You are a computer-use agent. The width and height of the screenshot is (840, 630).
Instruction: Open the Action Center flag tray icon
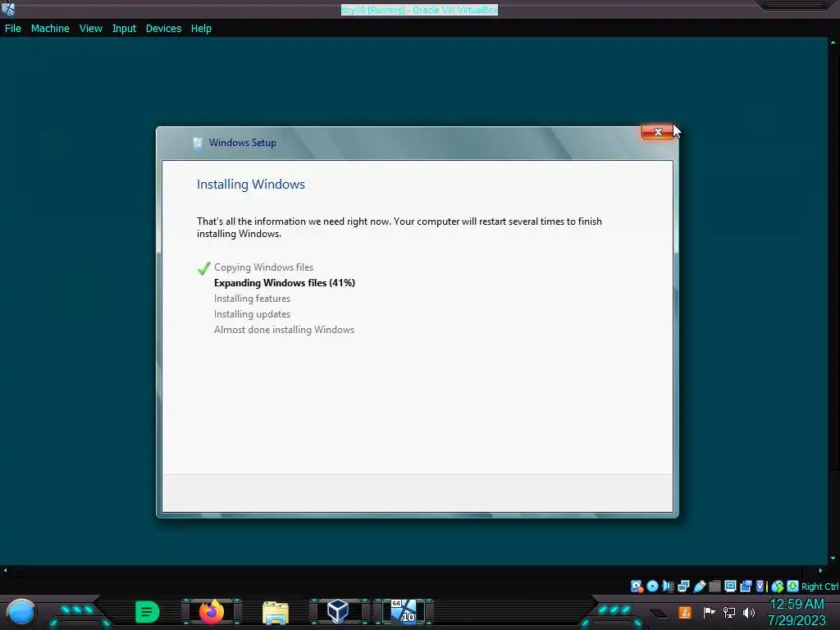[710, 612]
